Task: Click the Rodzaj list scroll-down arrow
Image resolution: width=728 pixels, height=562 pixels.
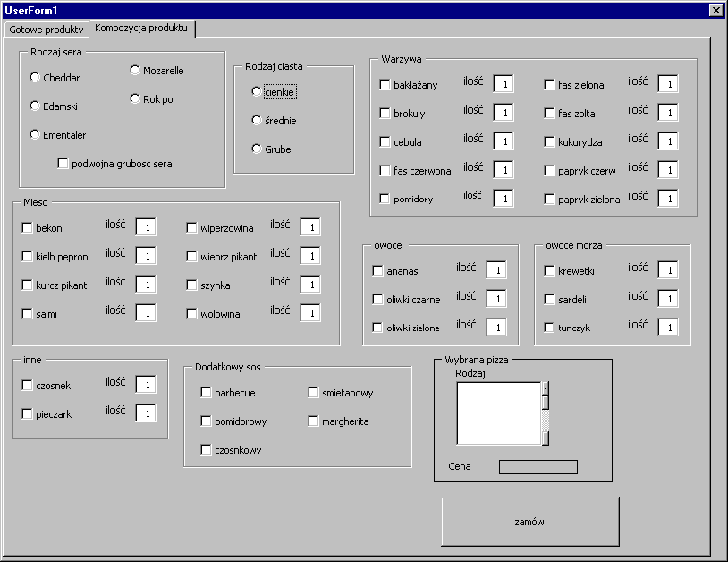Action: click(x=545, y=439)
